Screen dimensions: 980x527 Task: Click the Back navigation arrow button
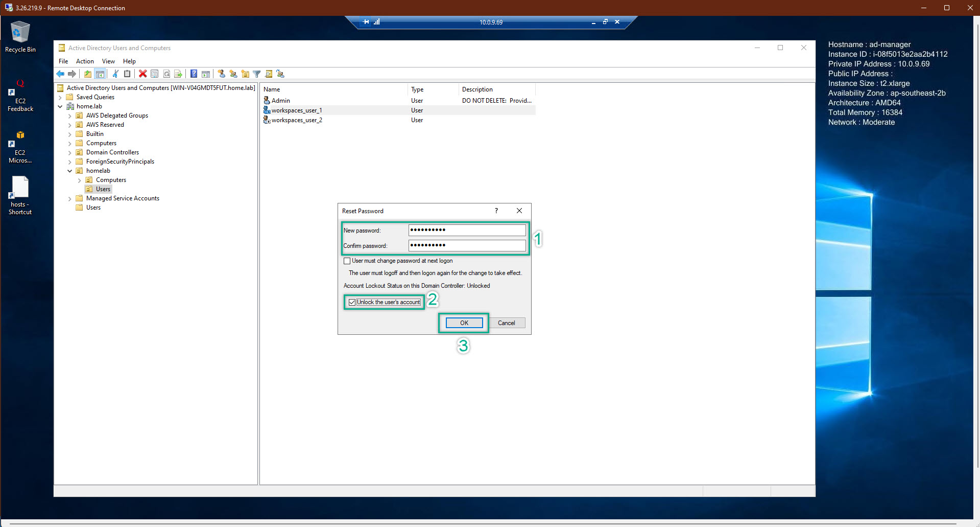[60, 74]
